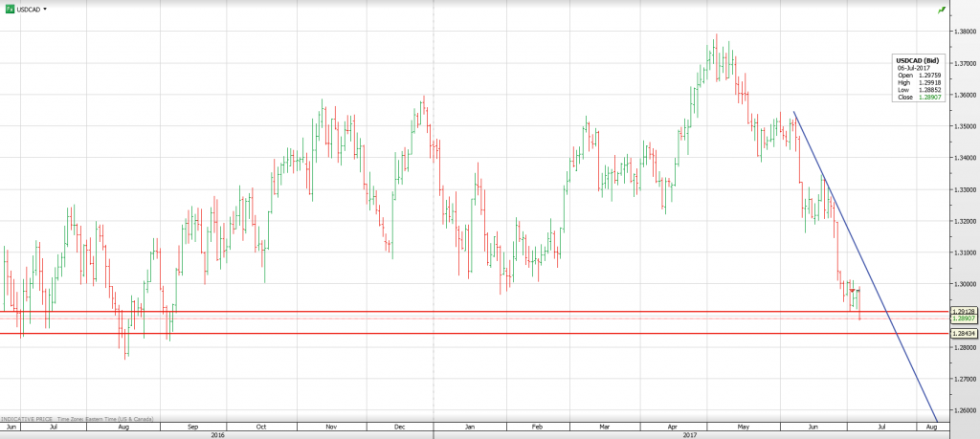980x439 pixels.
Task: Click the 1.29128 price level tag
Action: tap(963, 311)
